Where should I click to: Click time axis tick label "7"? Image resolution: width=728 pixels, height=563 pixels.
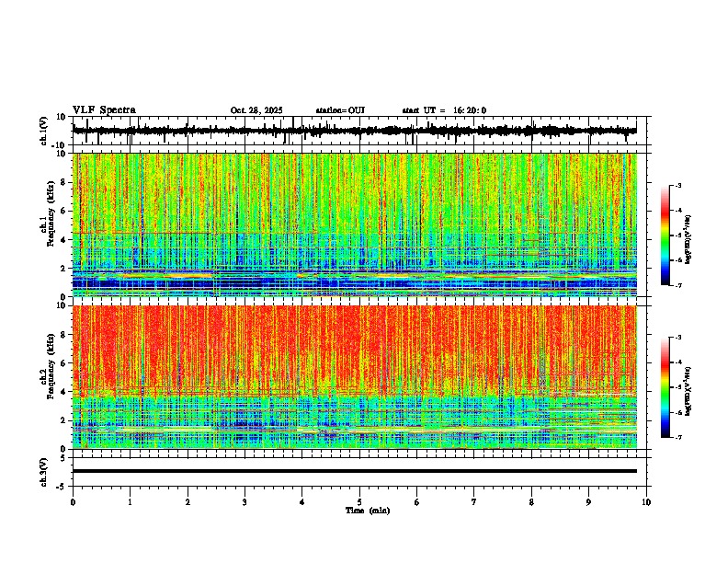pos(474,502)
